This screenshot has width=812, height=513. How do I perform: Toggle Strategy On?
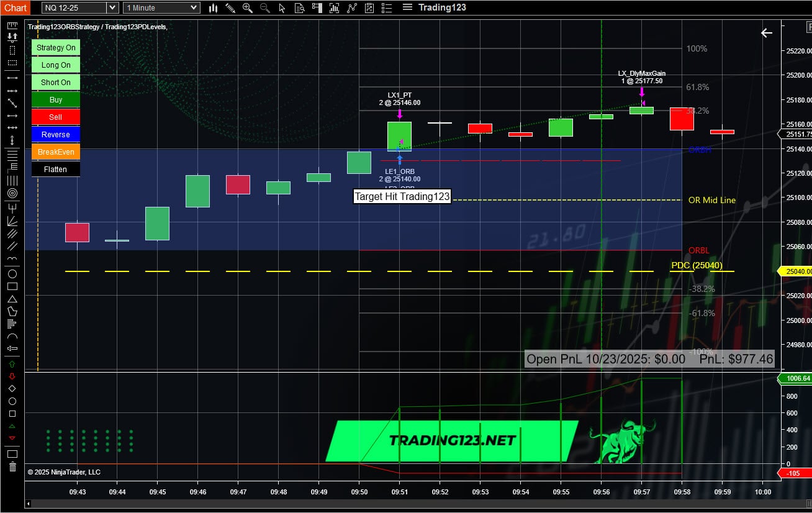(55, 47)
